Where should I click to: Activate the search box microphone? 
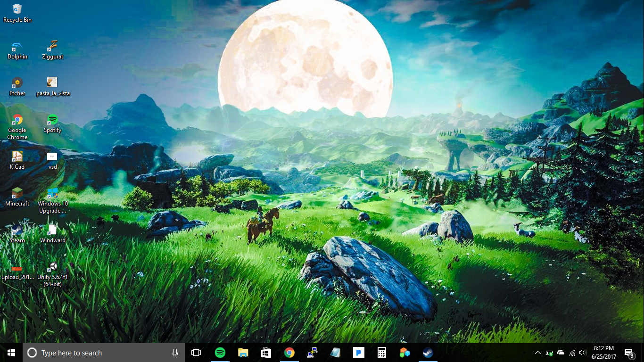pos(175,353)
